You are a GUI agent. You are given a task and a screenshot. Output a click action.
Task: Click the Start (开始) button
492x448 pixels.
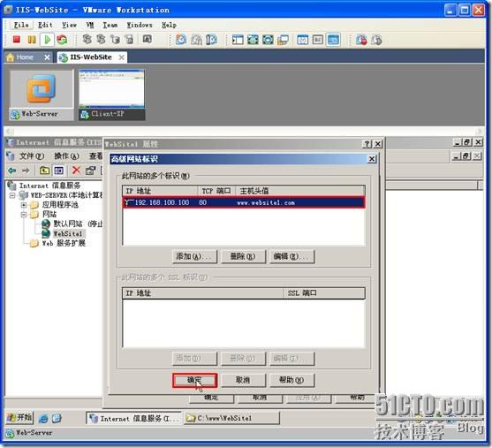(x=19, y=418)
